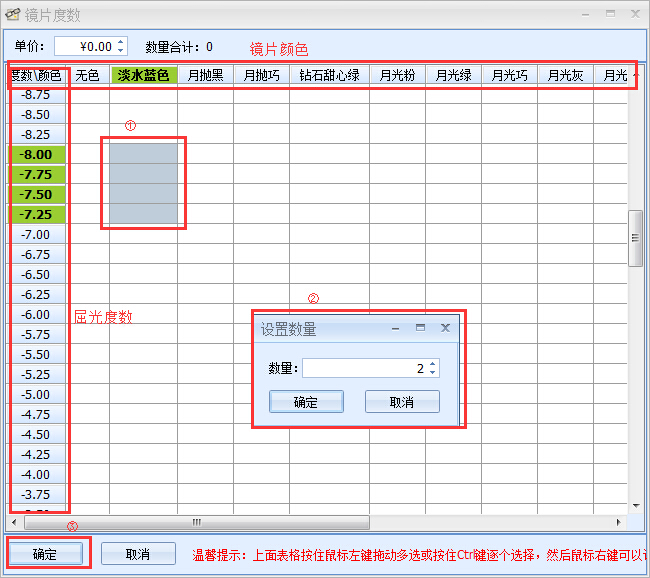Image resolution: width=650 pixels, height=578 pixels.
Task: Select the 钻石甜心绿 column header
Action: point(329,75)
